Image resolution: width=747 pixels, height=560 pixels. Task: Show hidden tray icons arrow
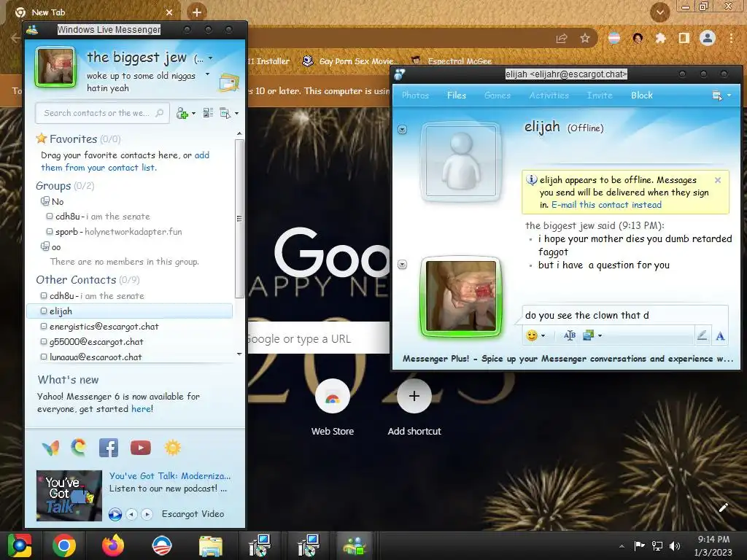(x=622, y=545)
